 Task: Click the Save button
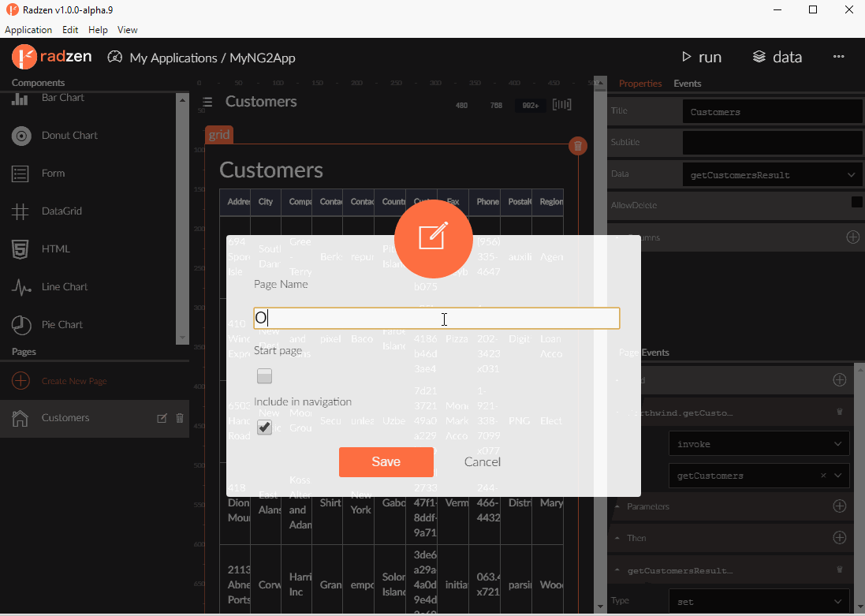pos(386,462)
